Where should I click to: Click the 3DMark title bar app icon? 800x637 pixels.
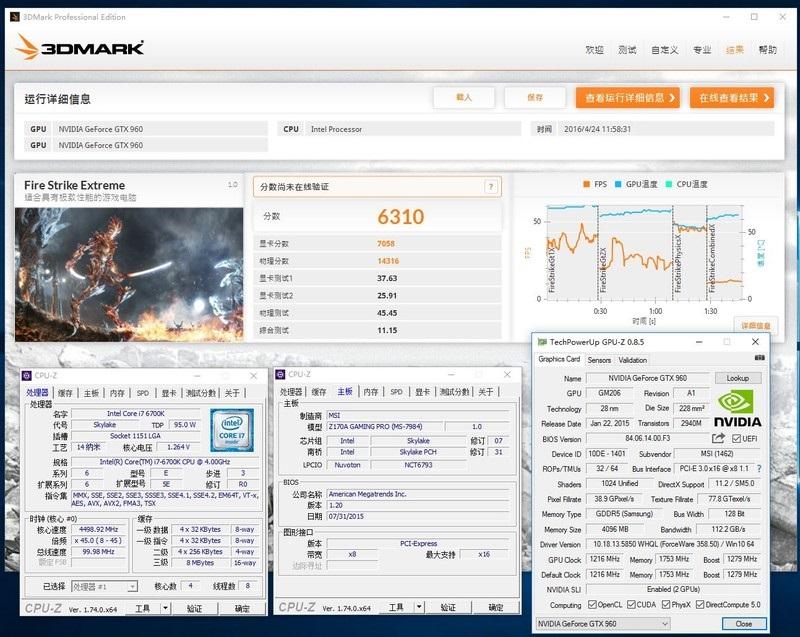coord(15,17)
